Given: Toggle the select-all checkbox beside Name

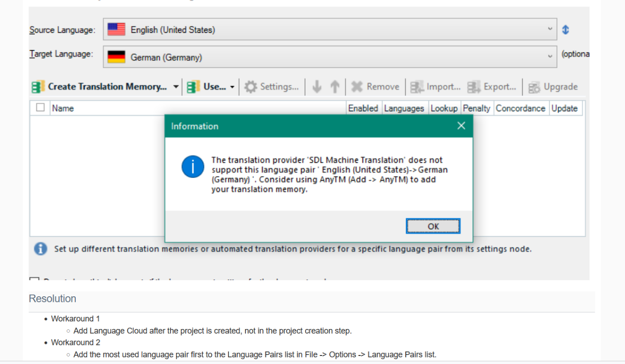Looking at the screenshot, I should [41, 108].
